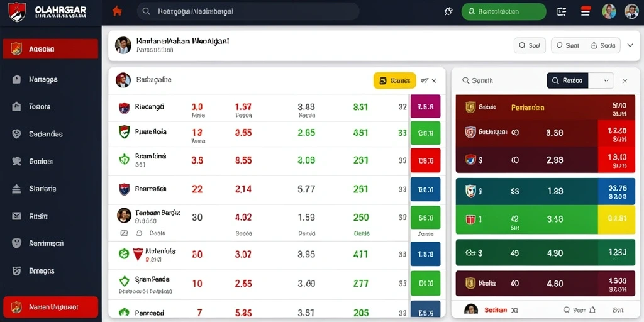This screenshot has height=322, width=644.
Task: Click the crest in the 2.99 row of right panel
Action: [x=470, y=159]
